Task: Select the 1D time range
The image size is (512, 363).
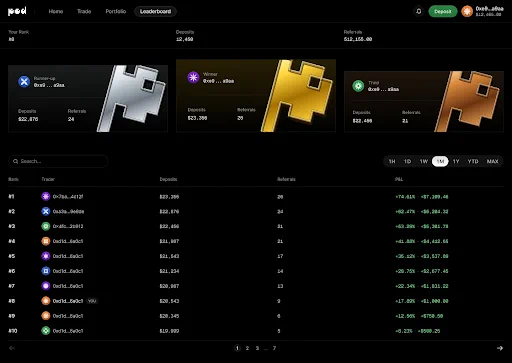Action: coord(407,161)
